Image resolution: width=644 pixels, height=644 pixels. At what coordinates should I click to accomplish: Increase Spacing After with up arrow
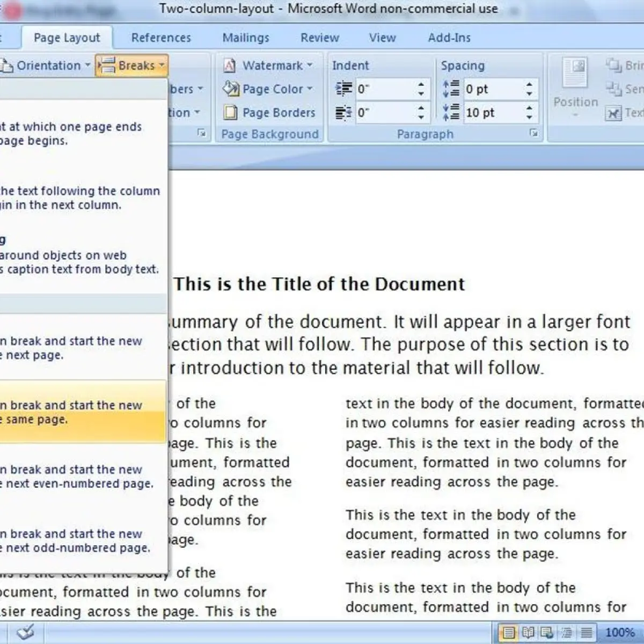pos(529,108)
